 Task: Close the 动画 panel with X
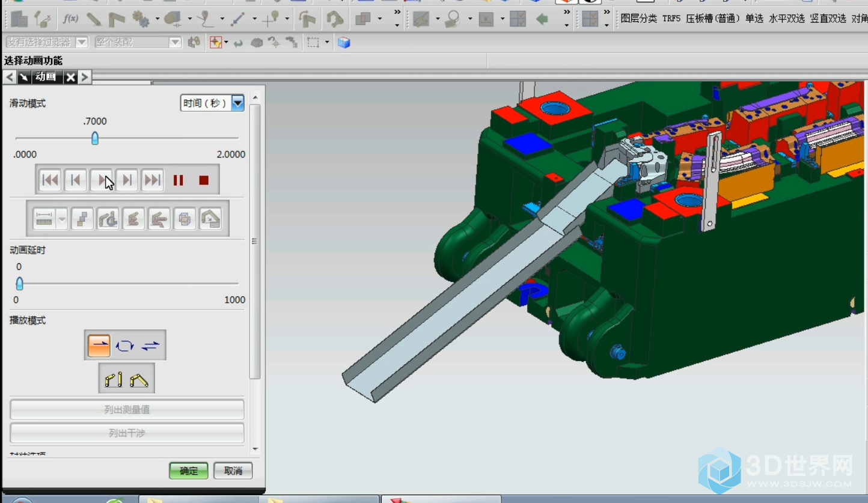pos(71,77)
